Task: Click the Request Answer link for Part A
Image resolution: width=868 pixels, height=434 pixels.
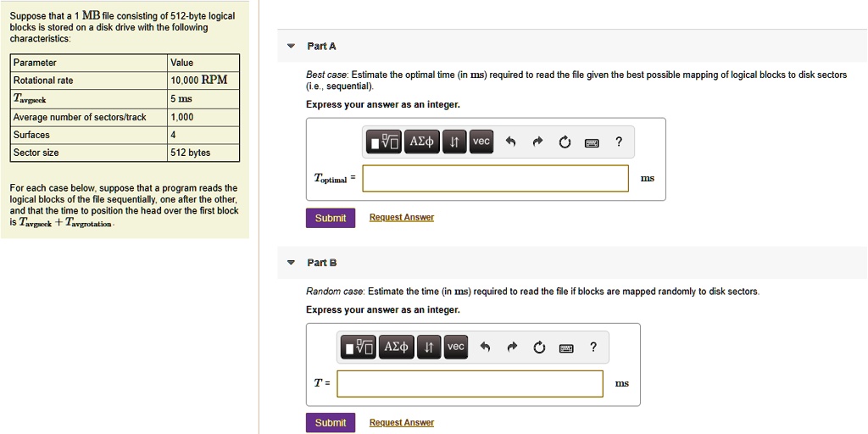Action: [401, 218]
